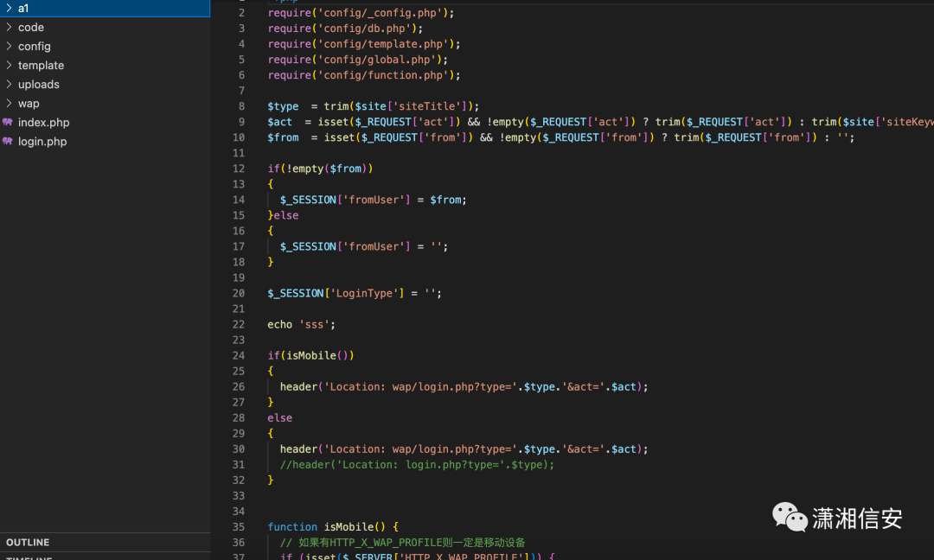The height and width of the screenshot is (560, 934).
Task: Click line number 35 in the gutter
Action: pyautogui.click(x=239, y=526)
